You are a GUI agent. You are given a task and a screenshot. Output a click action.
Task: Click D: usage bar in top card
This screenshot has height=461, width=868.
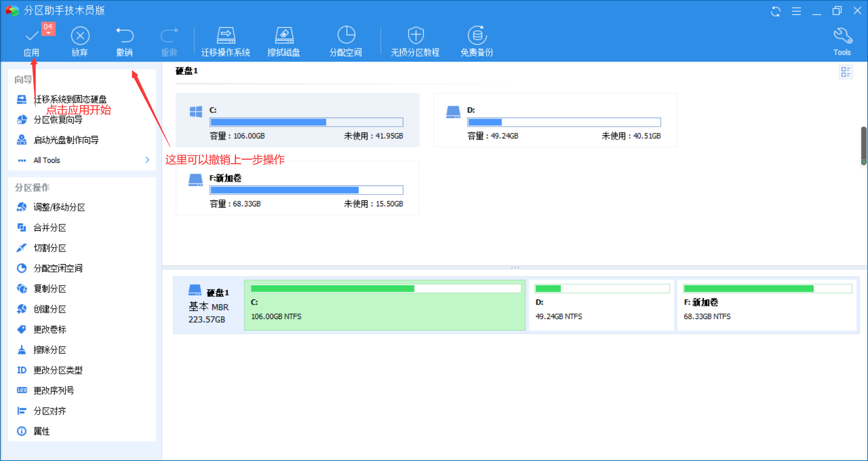pyautogui.click(x=564, y=122)
